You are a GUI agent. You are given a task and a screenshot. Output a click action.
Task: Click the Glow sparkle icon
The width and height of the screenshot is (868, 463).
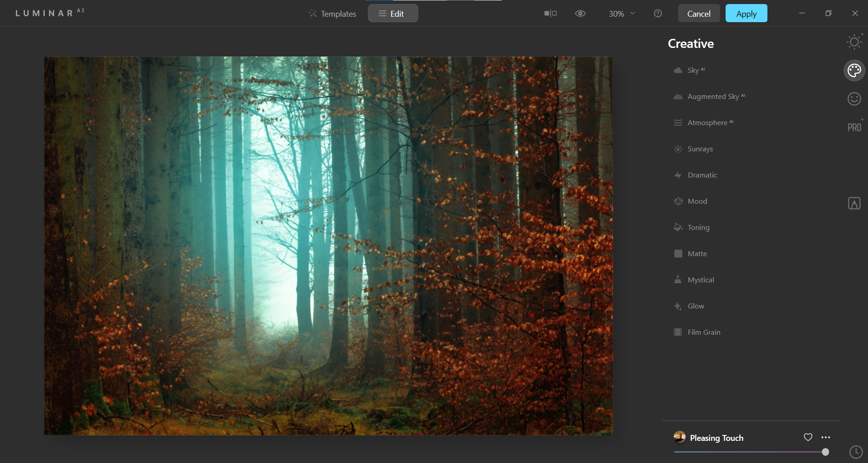tap(678, 306)
